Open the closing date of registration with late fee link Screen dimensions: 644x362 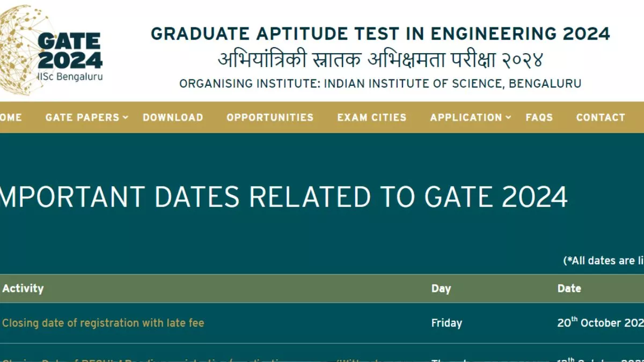click(103, 323)
